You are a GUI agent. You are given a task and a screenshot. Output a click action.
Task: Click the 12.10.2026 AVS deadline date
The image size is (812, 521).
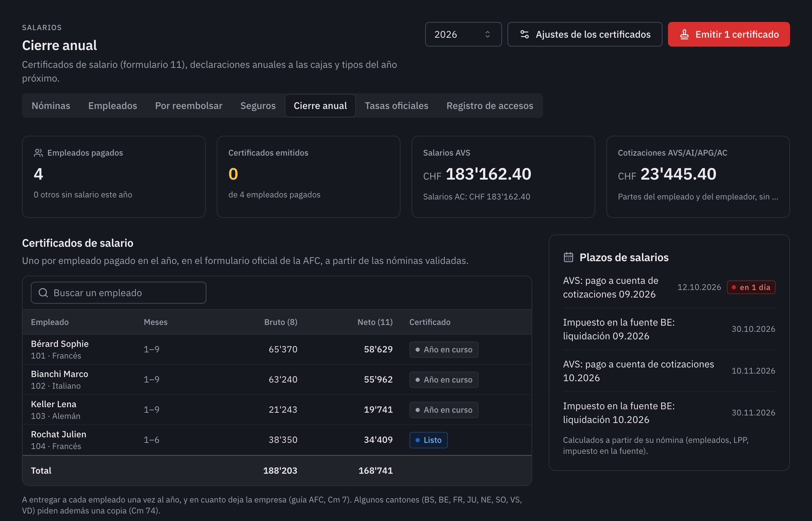699,287
